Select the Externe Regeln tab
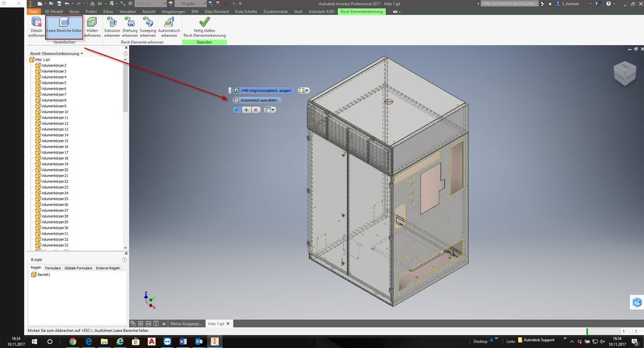 click(108, 268)
